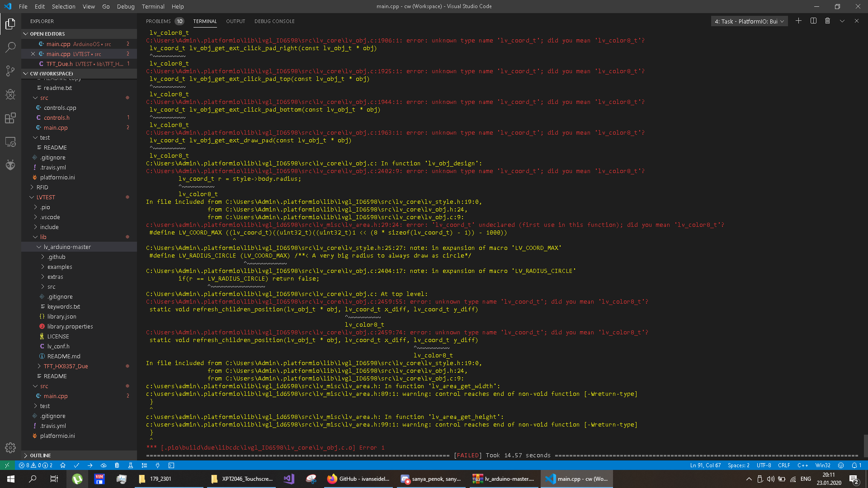Click Win32 configuration in status bar
The image size is (868, 488).
tap(823, 465)
